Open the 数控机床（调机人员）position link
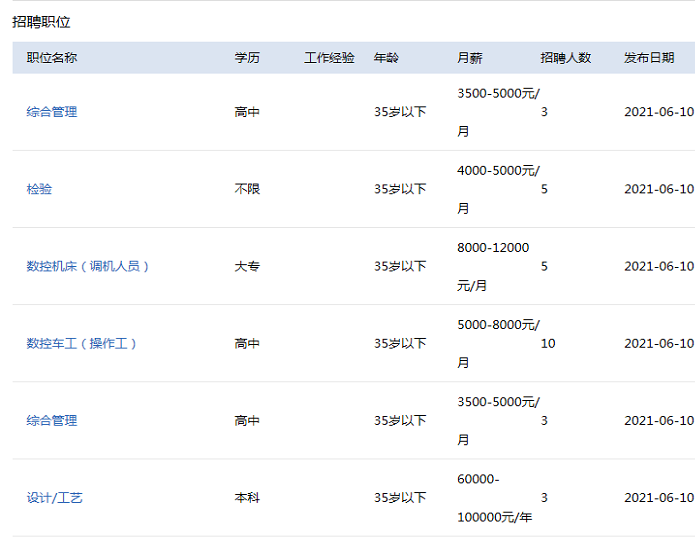This screenshot has height=539, width=695. (87, 266)
